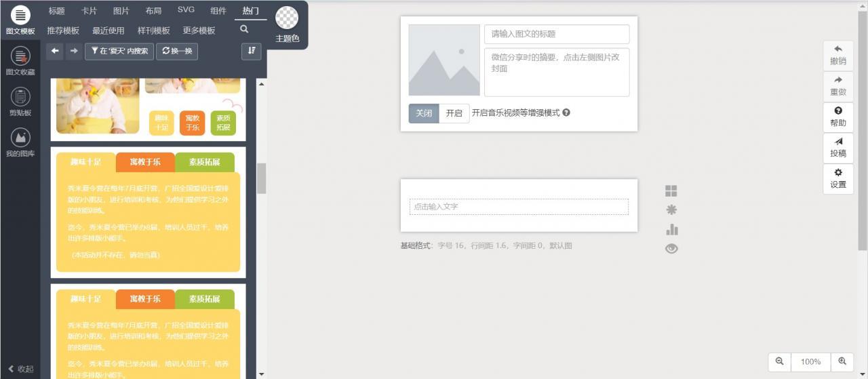Go forward with the right arrow button
This screenshot has height=379, width=868.
[x=74, y=51]
